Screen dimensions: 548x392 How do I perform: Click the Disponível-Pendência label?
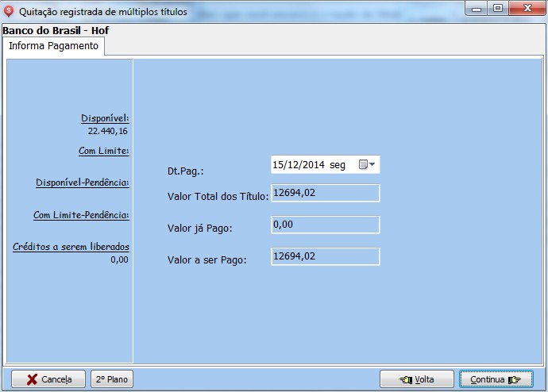(x=83, y=183)
